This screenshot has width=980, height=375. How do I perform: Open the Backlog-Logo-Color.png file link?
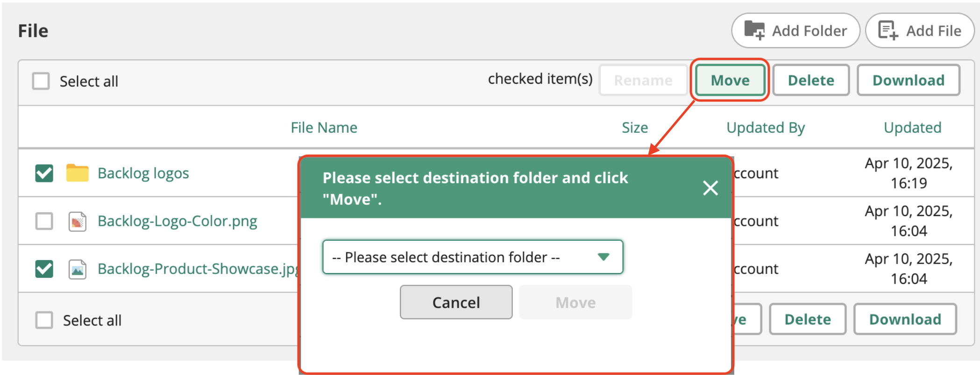(x=178, y=221)
